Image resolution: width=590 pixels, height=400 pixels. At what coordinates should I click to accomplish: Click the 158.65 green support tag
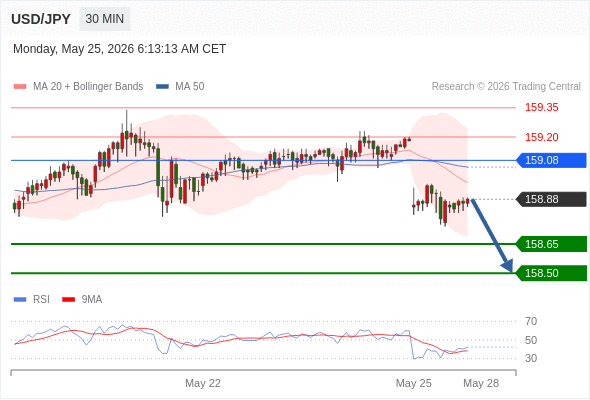pyautogui.click(x=551, y=244)
